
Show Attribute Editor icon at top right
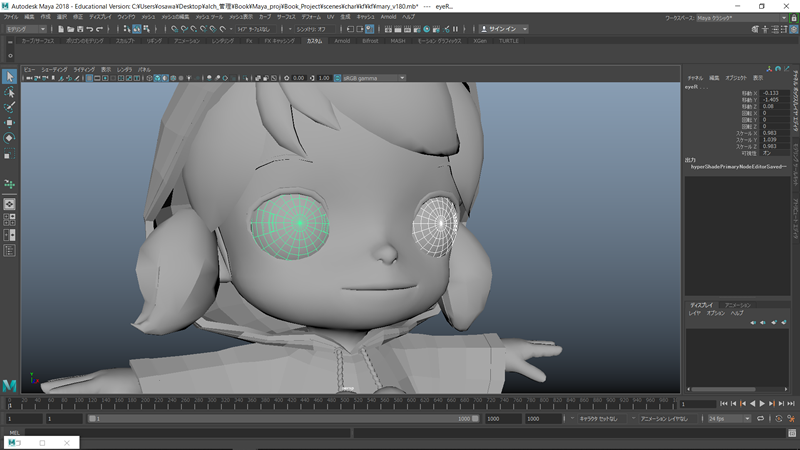[774, 29]
